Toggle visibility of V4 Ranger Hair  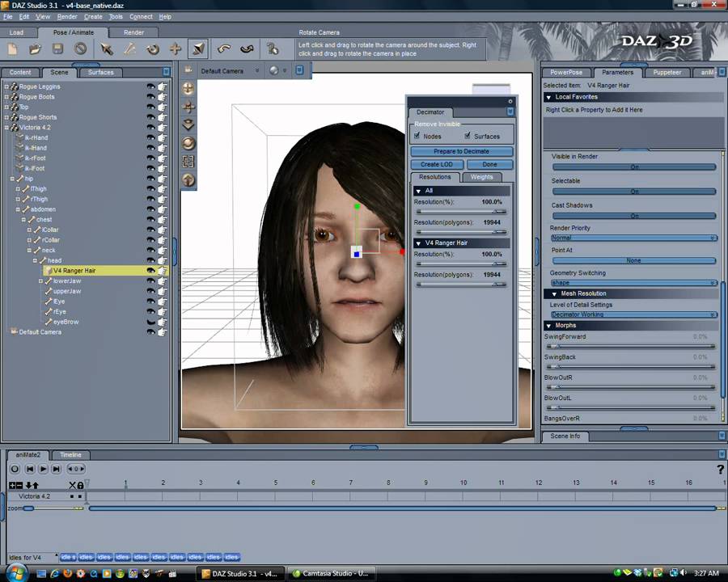[150, 270]
